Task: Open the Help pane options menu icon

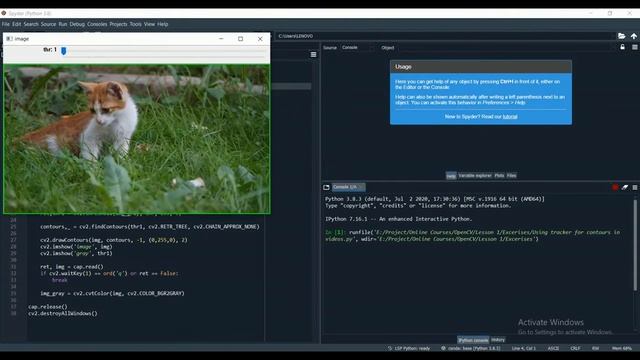Action: (x=635, y=47)
